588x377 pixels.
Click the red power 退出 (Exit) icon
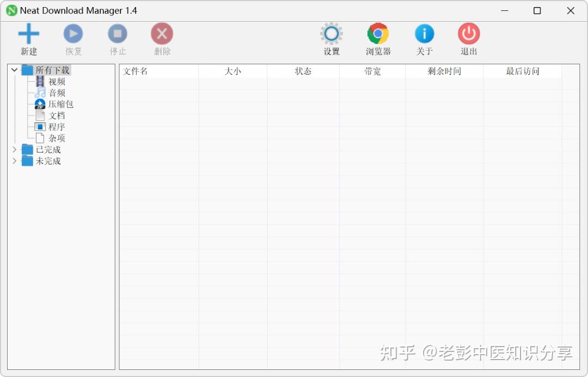tap(469, 34)
